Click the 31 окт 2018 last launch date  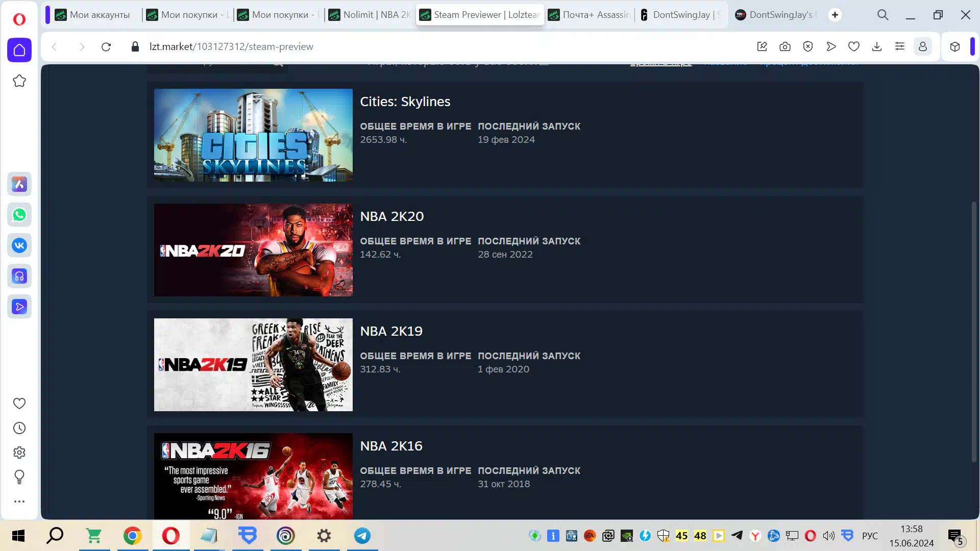pos(504,484)
